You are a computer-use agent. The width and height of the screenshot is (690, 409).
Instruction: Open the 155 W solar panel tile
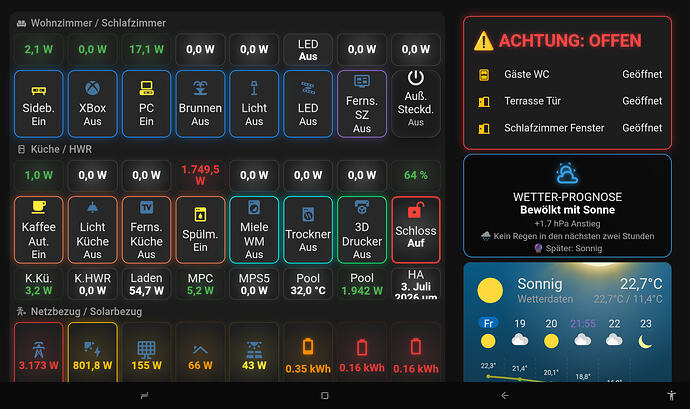[x=147, y=352]
